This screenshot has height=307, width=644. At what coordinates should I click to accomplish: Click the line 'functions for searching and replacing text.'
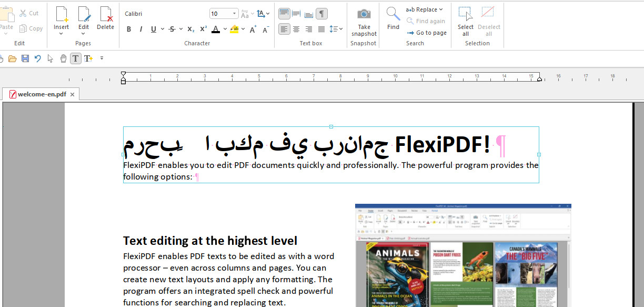pyautogui.click(x=204, y=302)
